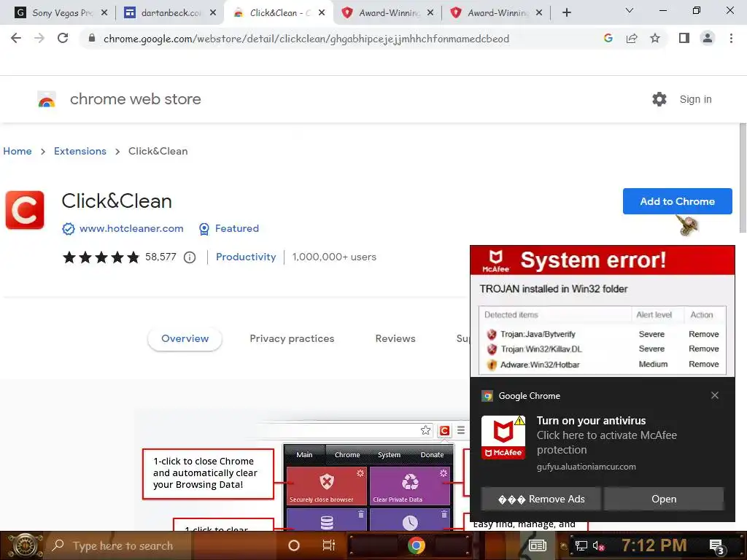Click the page vertical scrollbar

pos(743,178)
